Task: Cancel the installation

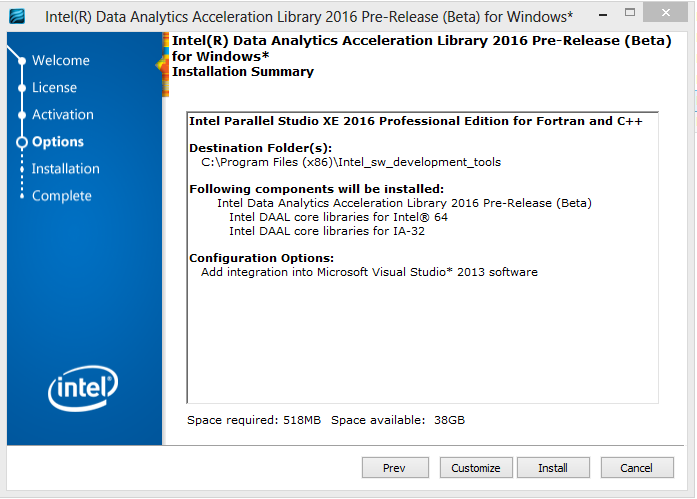Action: [636, 468]
